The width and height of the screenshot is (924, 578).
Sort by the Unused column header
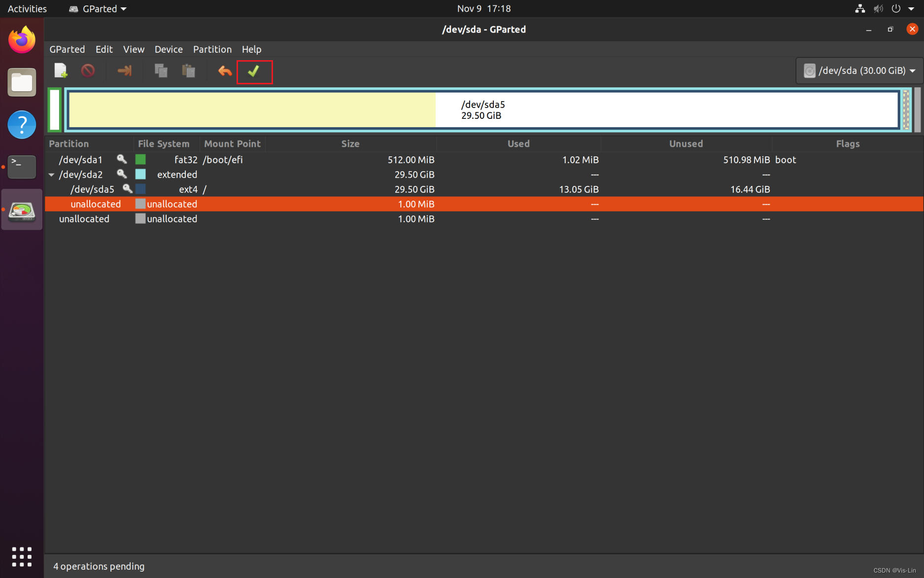click(686, 144)
